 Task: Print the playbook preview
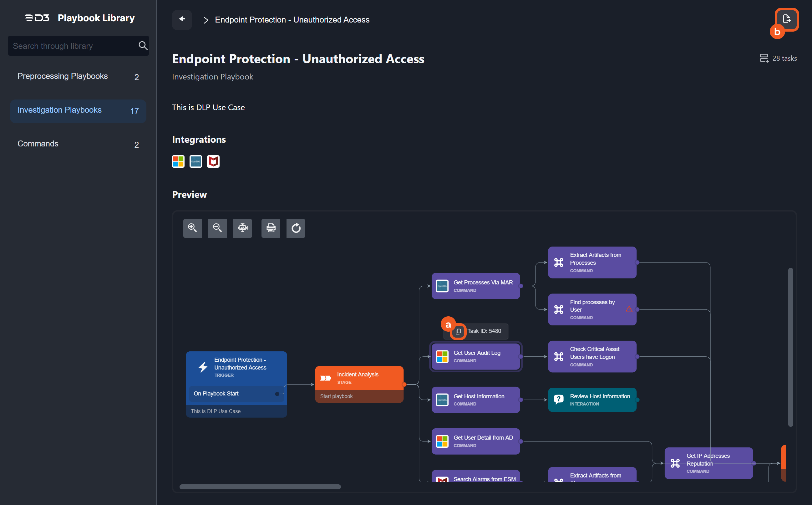[271, 228]
